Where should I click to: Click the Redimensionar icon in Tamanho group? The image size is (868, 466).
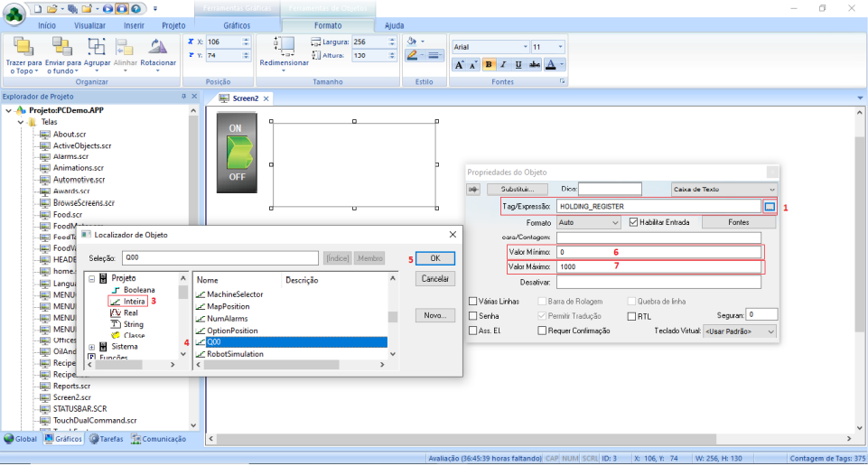[x=284, y=48]
